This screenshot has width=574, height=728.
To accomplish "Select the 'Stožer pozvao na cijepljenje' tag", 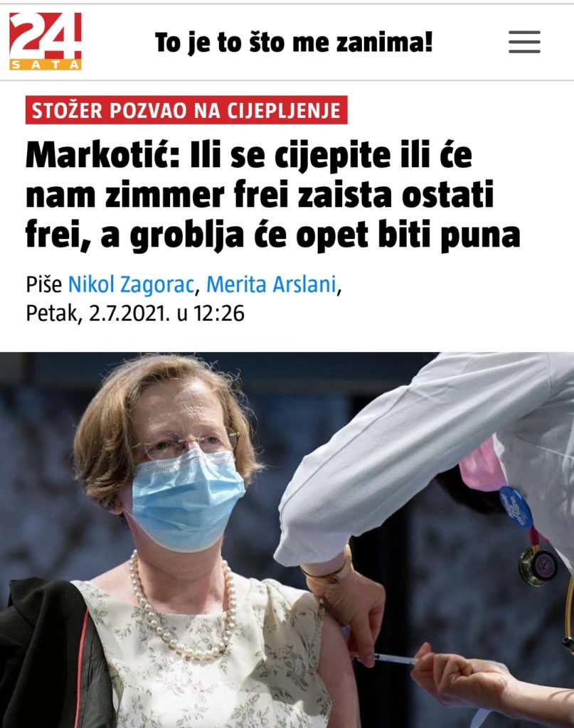I will 186,110.
